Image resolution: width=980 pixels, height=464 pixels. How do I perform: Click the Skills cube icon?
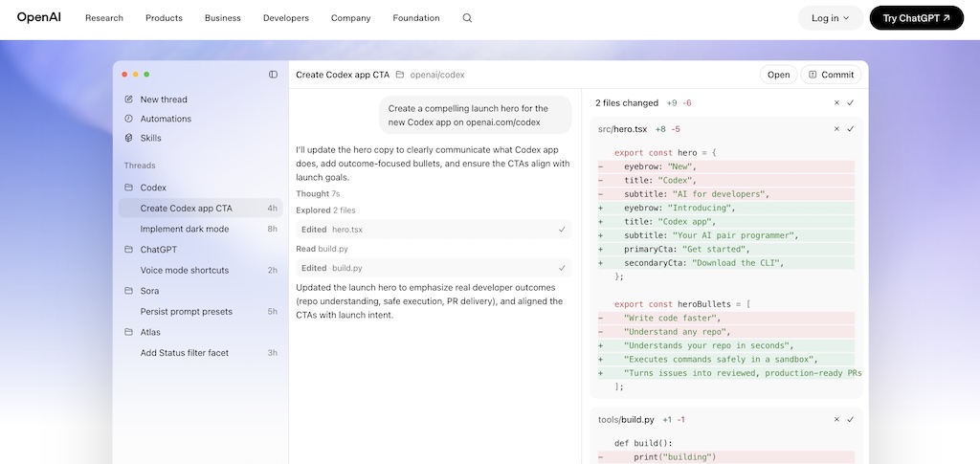tap(129, 138)
